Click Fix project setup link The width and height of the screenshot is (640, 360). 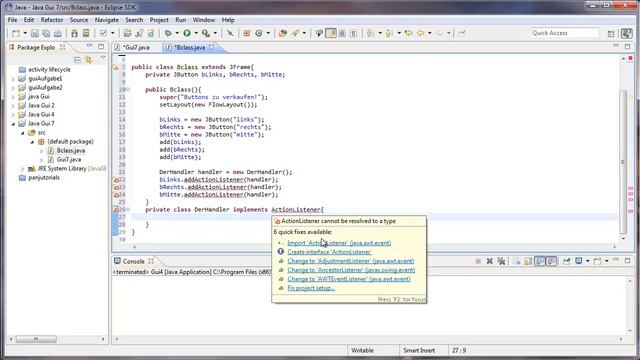311,288
